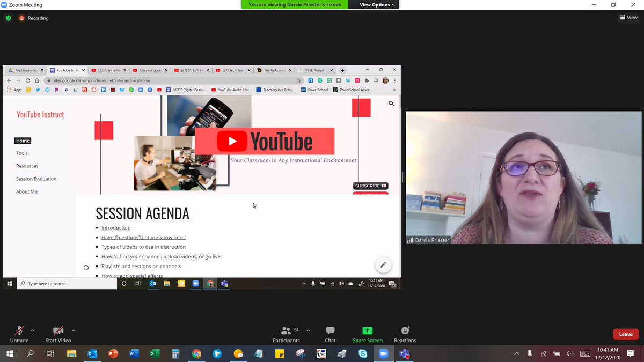This screenshot has height=362, width=644.
Task: Start Video in the Zoom toolbar
Action: coord(58,334)
